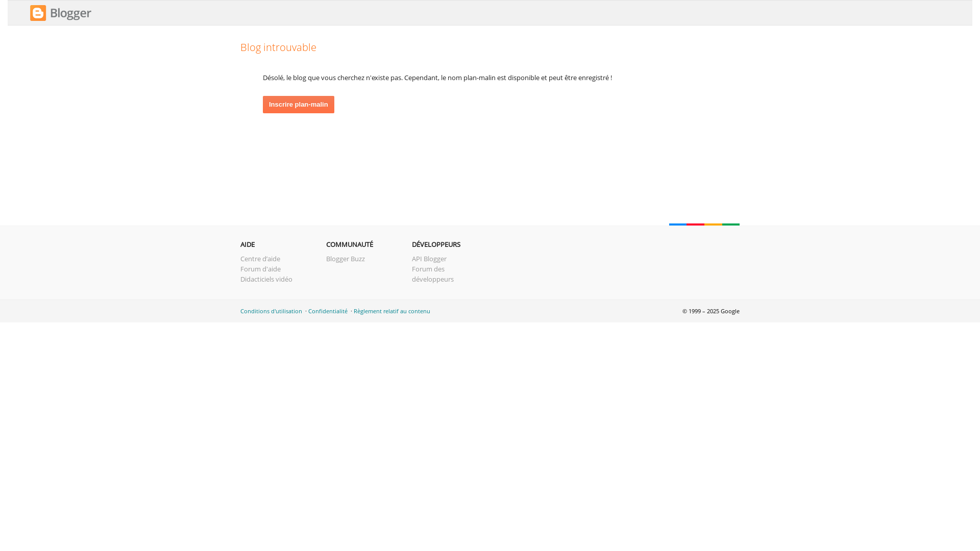Open the Centre d'aide link
Screen dimensions: 980x551
click(260, 259)
